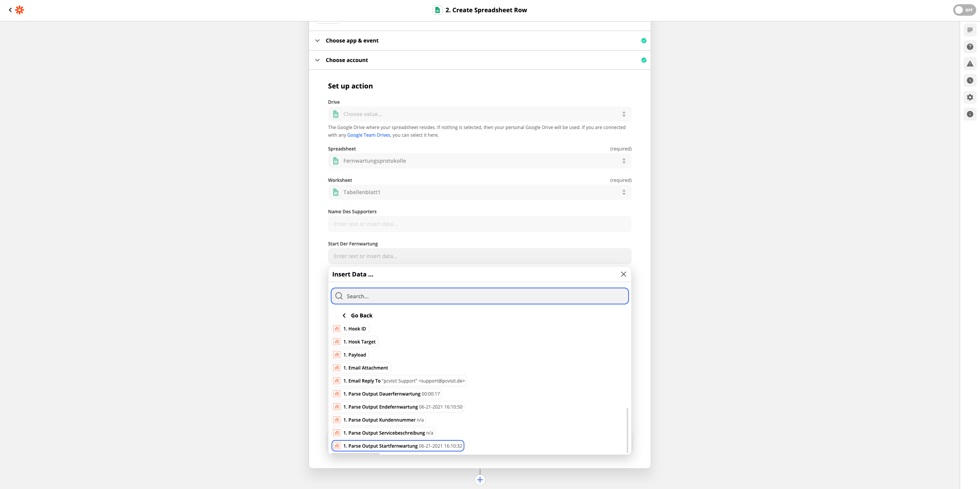The height and width of the screenshot is (489, 980).
Task: Open the outline lines sidebar icon
Action: point(970,30)
